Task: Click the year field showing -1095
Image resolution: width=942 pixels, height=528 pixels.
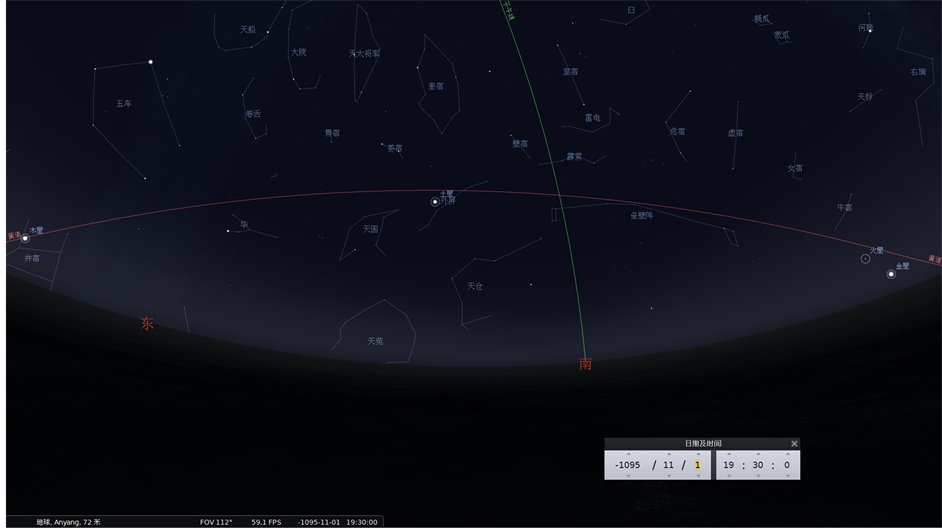Action: coord(628,465)
